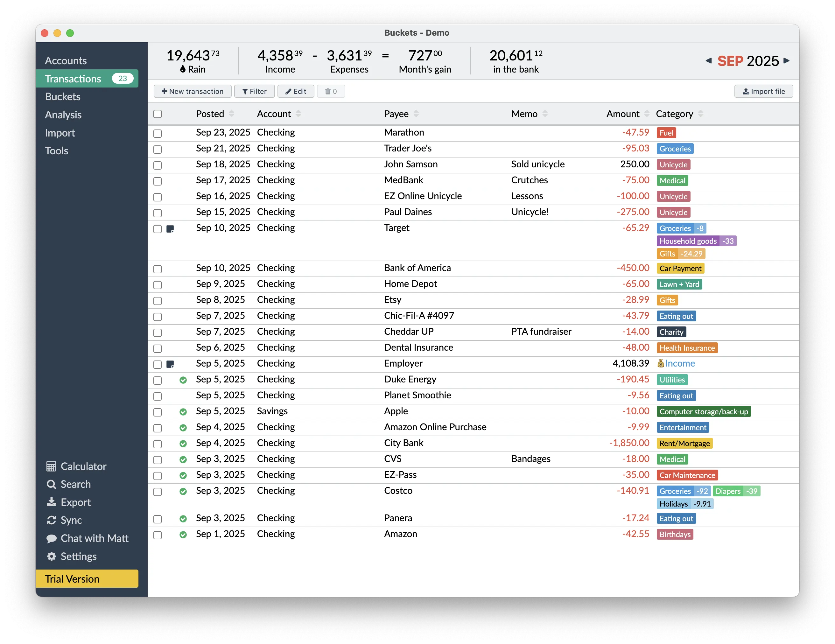Screen dimensions: 835x644
Task: Click the New transaction button
Action: pos(192,91)
